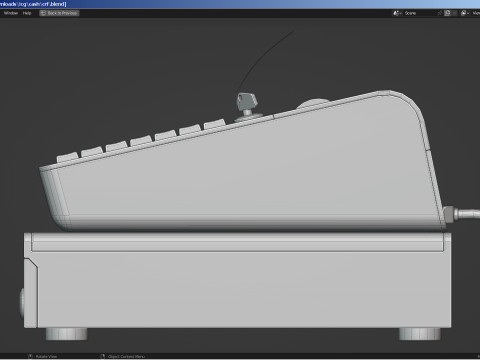480x360 pixels.
Task: Click the Object Context Menu status hint
Action: [x=123, y=356]
